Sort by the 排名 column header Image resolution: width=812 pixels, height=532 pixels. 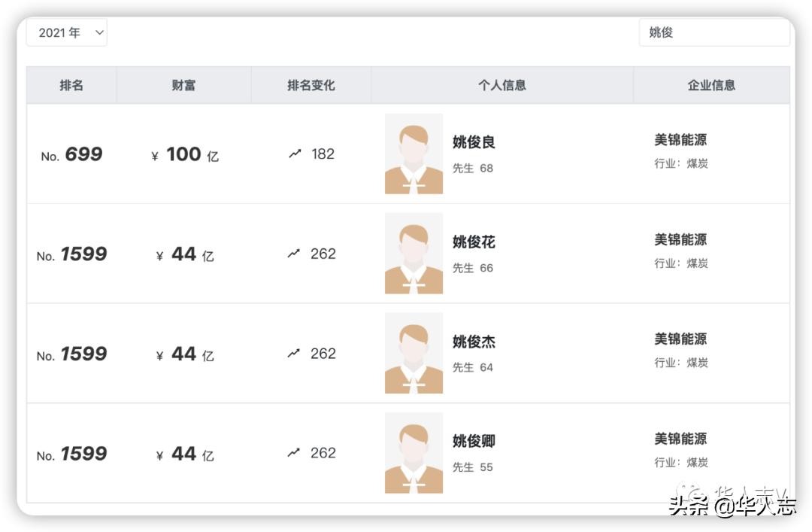(x=71, y=86)
